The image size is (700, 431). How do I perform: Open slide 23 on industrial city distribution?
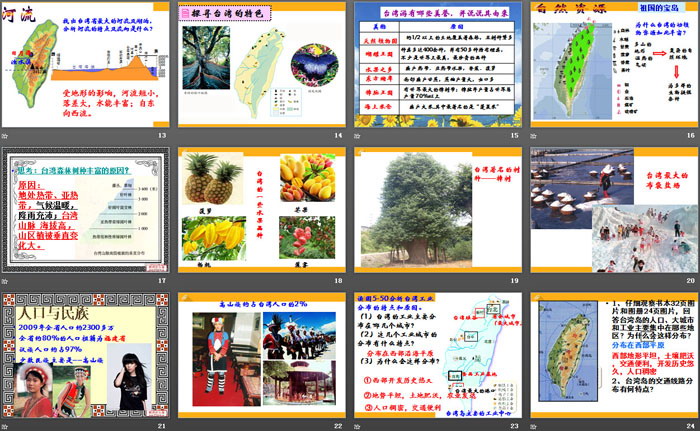click(x=437, y=354)
